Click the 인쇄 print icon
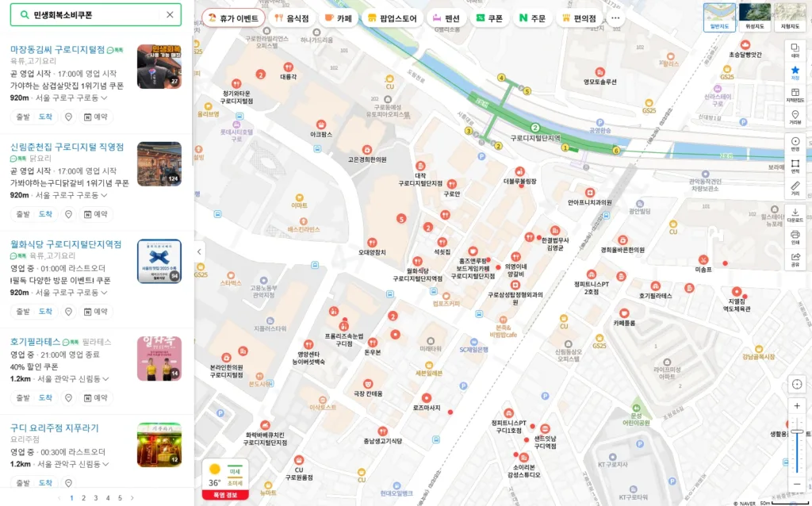This screenshot has width=812, height=506. pos(795,236)
